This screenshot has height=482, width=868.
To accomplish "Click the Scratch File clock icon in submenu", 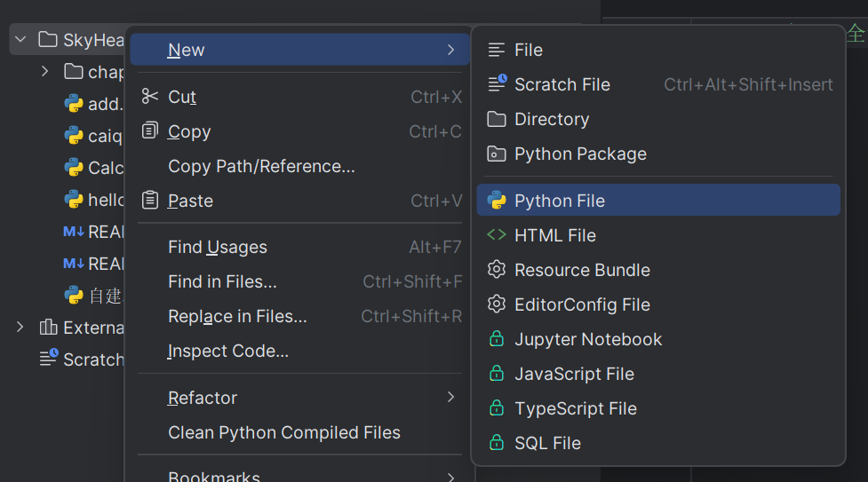I will pyautogui.click(x=498, y=83).
